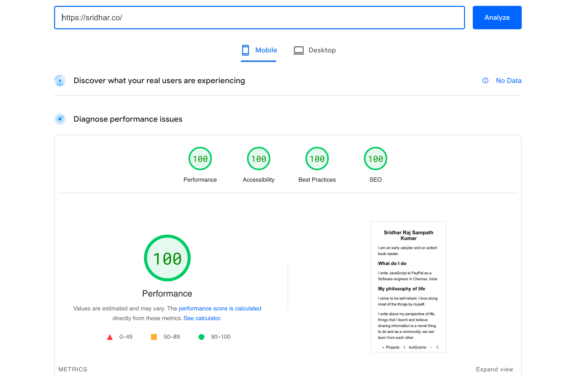Click the Expand view toggle

tap(494, 369)
